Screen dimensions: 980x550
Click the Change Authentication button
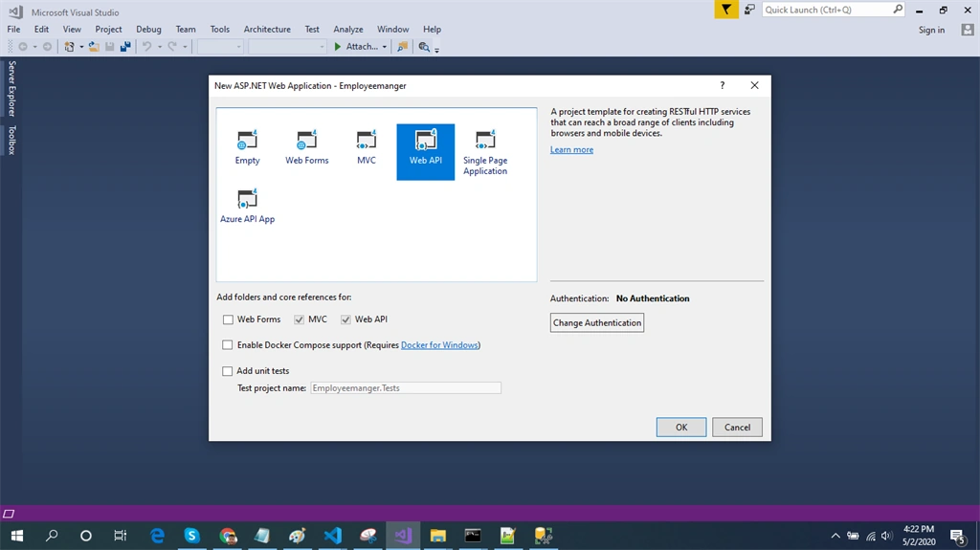(x=597, y=322)
